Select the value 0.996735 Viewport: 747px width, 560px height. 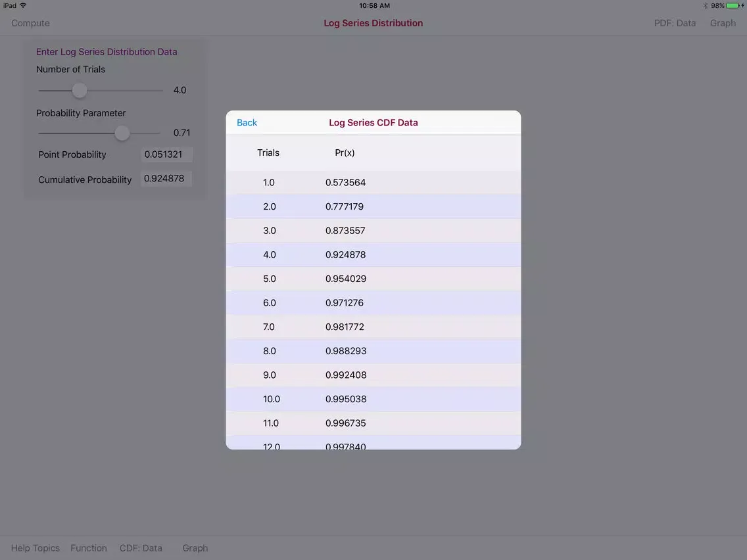[345, 423]
